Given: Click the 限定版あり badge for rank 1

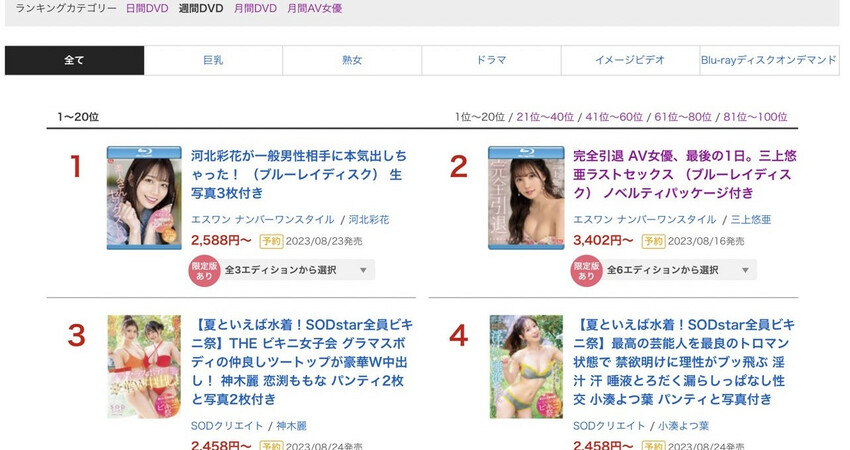Looking at the screenshot, I should pyautogui.click(x=204, y=271).
